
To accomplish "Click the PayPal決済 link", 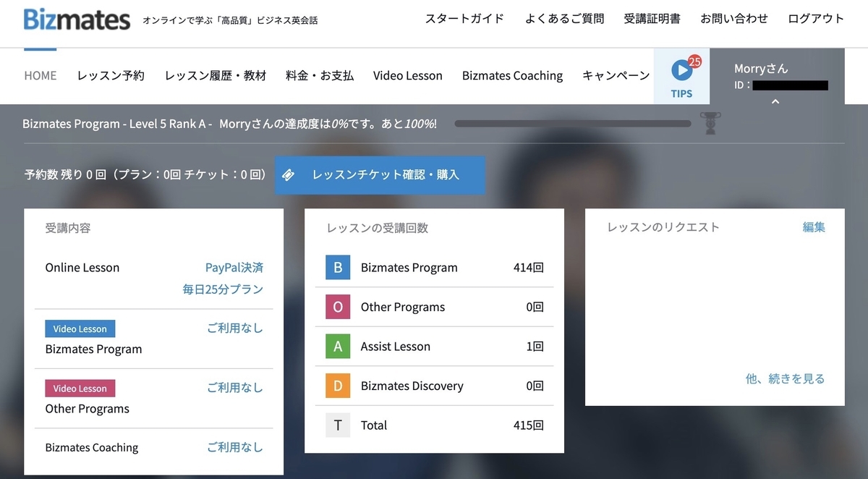I will coord(234,267).
